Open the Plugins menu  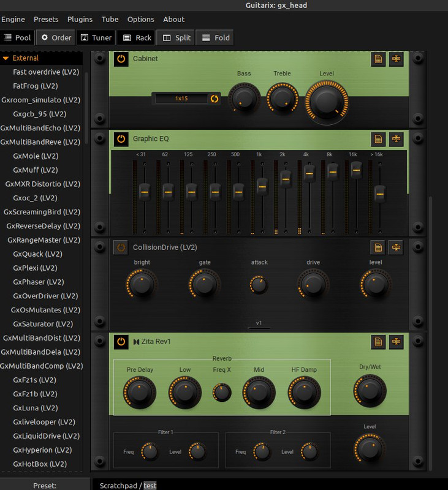(x=80, y=20)
